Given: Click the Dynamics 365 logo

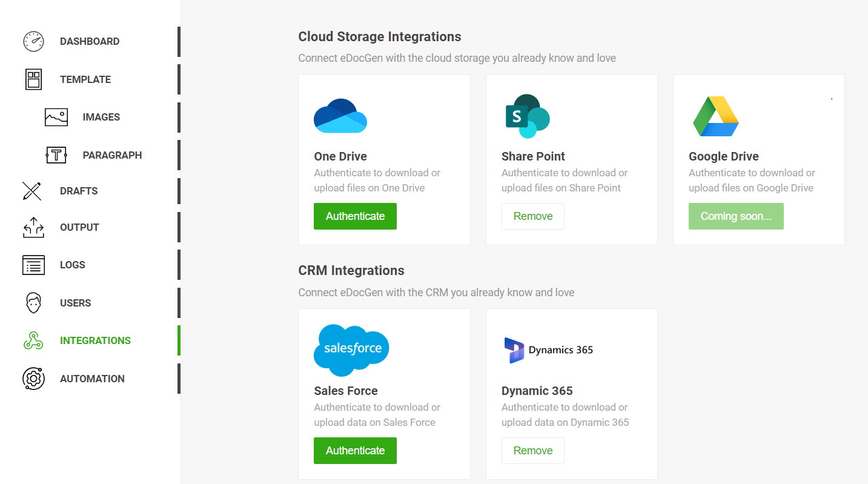Looking at the screenshot, I should coord(548,350).
